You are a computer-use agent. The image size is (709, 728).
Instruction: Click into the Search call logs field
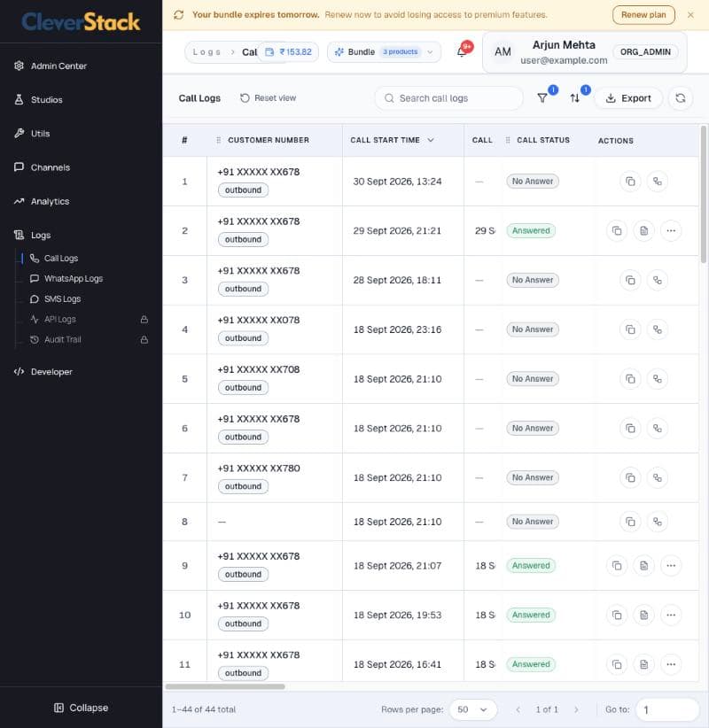tap(448, 98)
